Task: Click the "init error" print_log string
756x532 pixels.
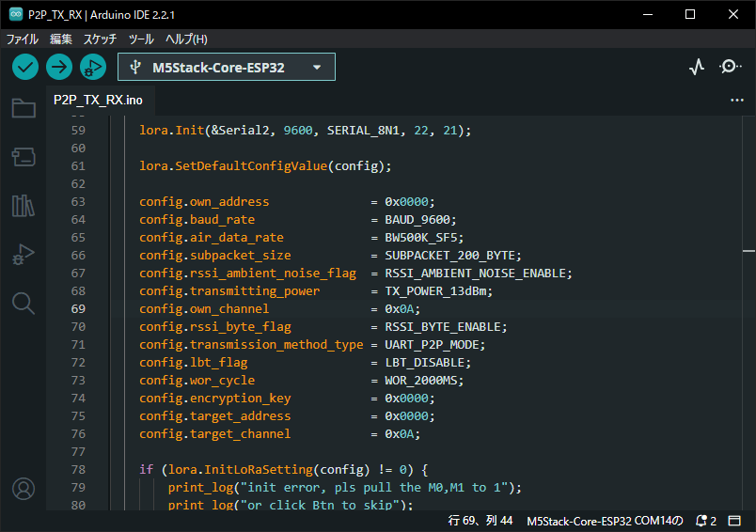Action: click(x=374, y=487)
